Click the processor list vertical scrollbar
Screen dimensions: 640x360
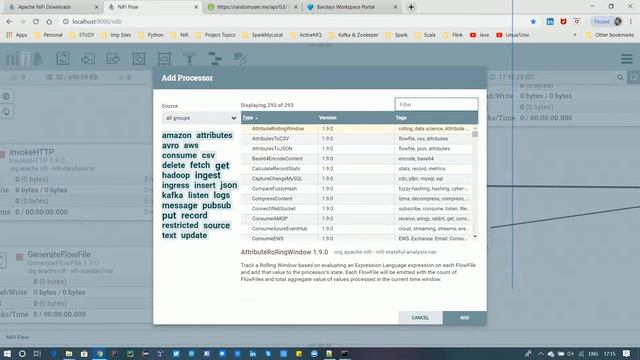(475, 182)
